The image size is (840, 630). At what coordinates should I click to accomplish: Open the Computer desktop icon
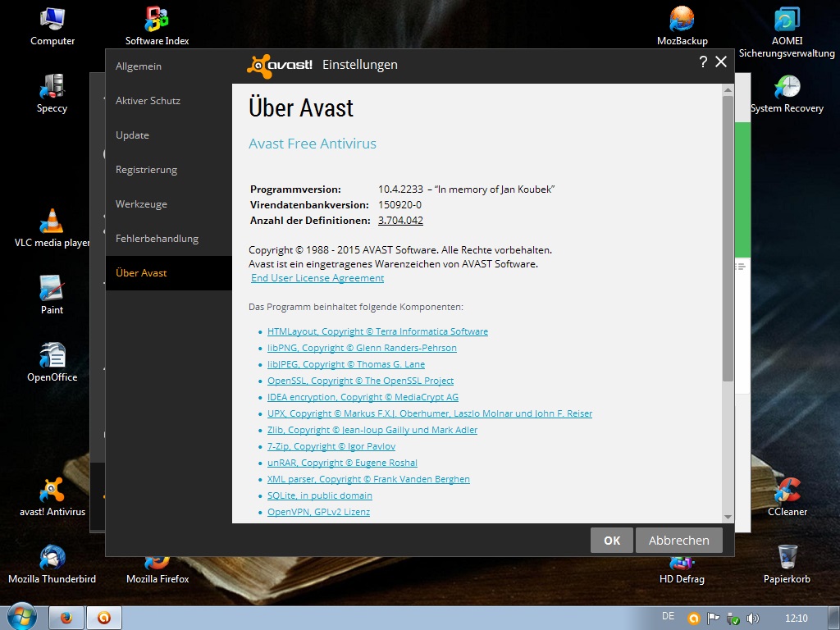tap(52, 26)
